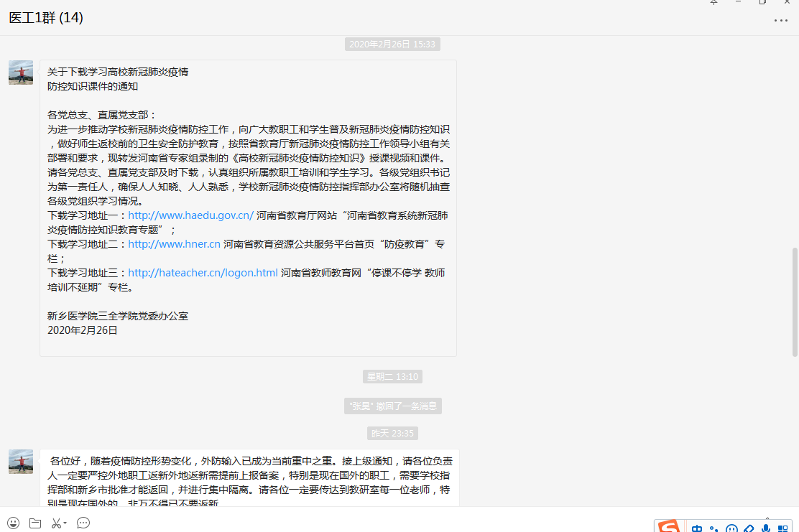This screenshot has height=532, width=799.
Task: Click the Sogou toolbox grid icon
Action: click(783, 528)
